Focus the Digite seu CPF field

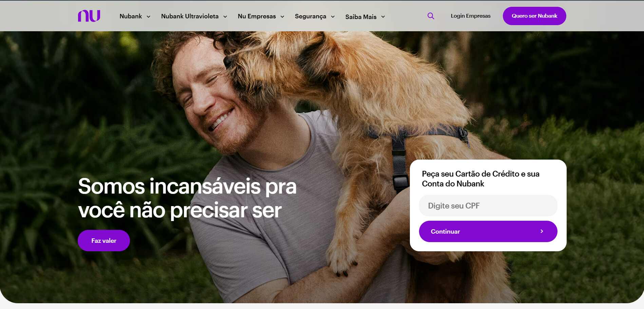pos(488,206)
